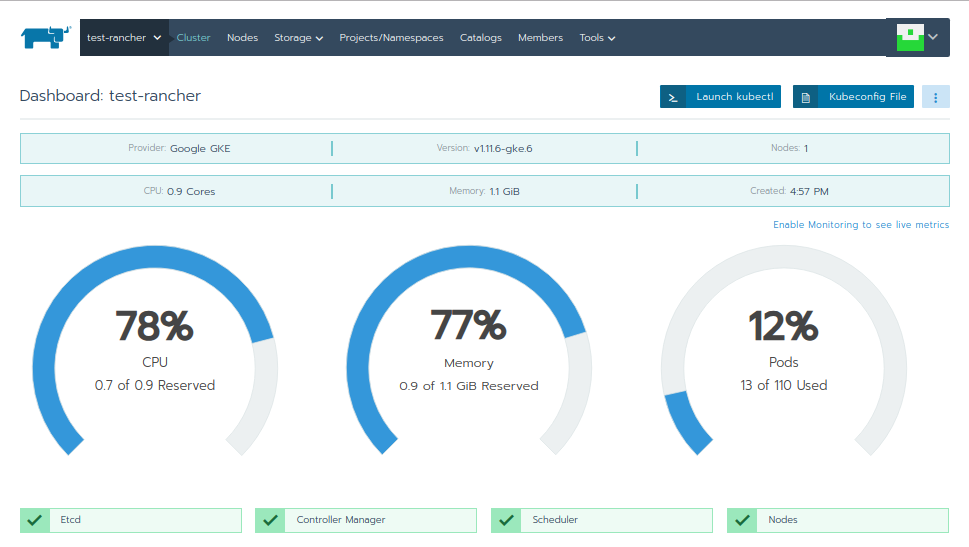
Task: Click the CPU 78% gauge
Action: pos(155,350)
